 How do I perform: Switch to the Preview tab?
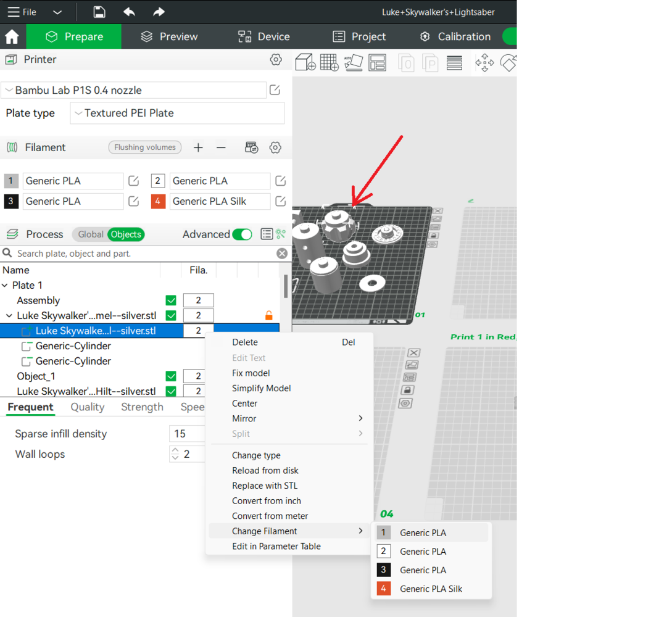click(168, 37)
